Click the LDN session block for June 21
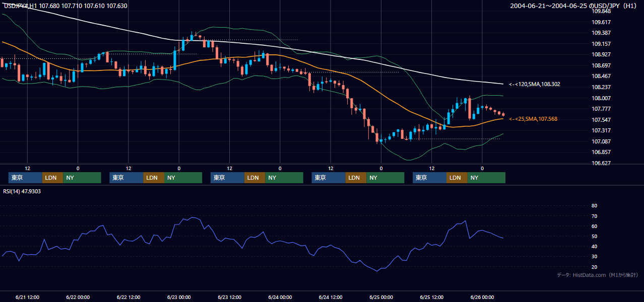This screenshot has height=302, width=644. tap(52, 178)
